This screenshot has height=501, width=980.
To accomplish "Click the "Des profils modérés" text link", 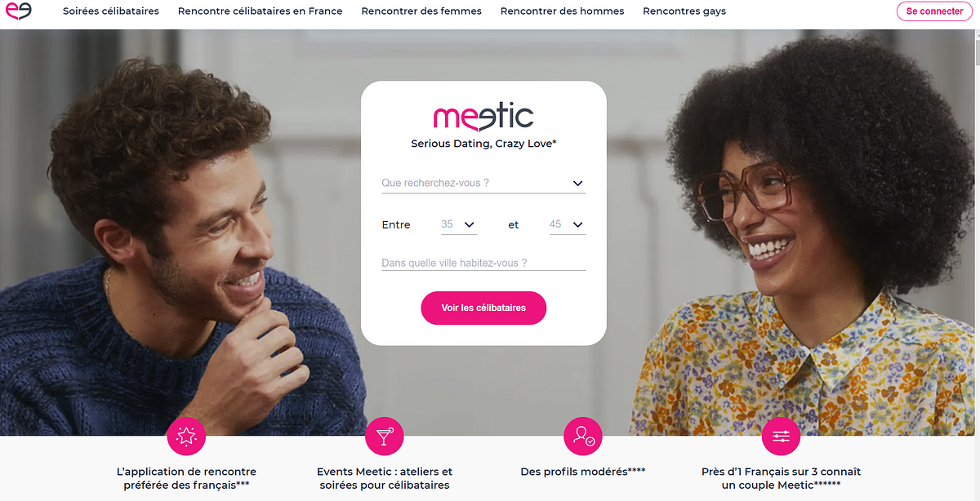I will point(583,472).
